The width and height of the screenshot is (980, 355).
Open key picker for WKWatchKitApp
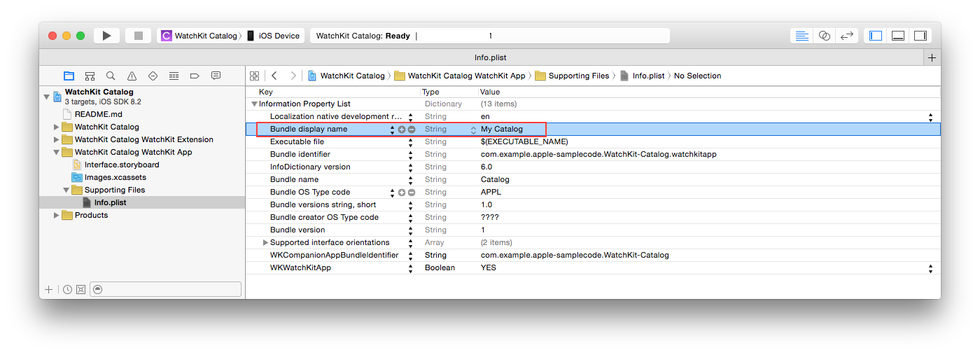411,268
